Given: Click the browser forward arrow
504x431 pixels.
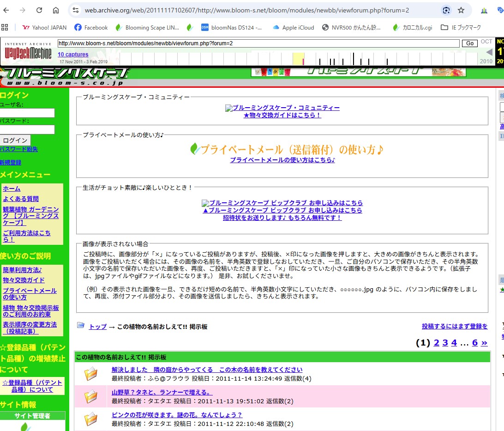Looking at the screenshot, I should 23,10.
